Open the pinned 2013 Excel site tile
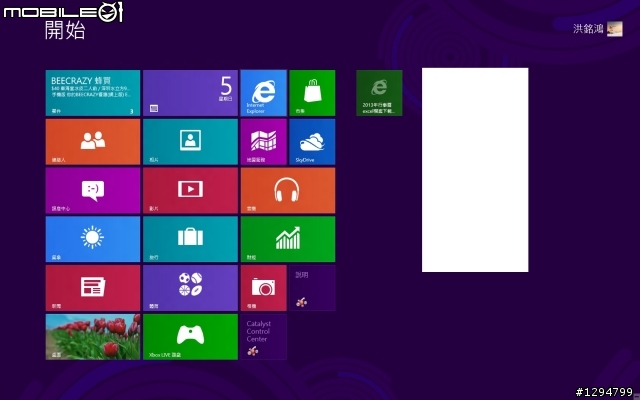640x400 pixels. point(379,93)
